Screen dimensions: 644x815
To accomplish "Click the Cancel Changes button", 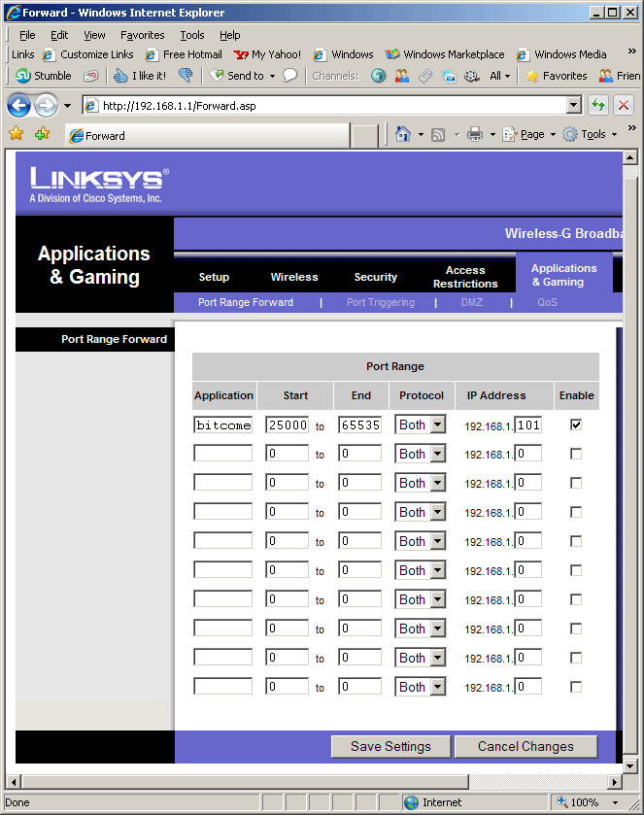I will pos(525,746).
